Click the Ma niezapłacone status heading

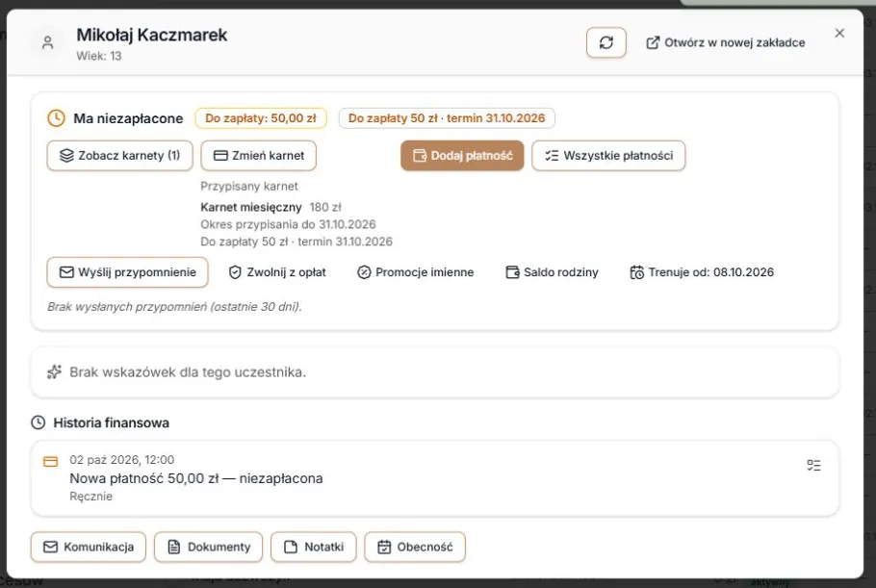click(128, 118)
